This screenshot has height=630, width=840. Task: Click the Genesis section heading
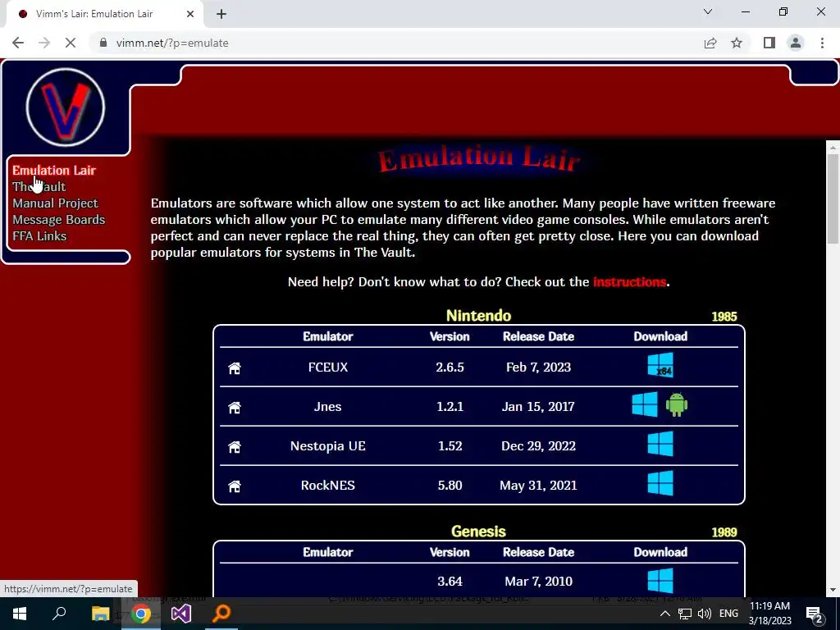coord(478,532)
